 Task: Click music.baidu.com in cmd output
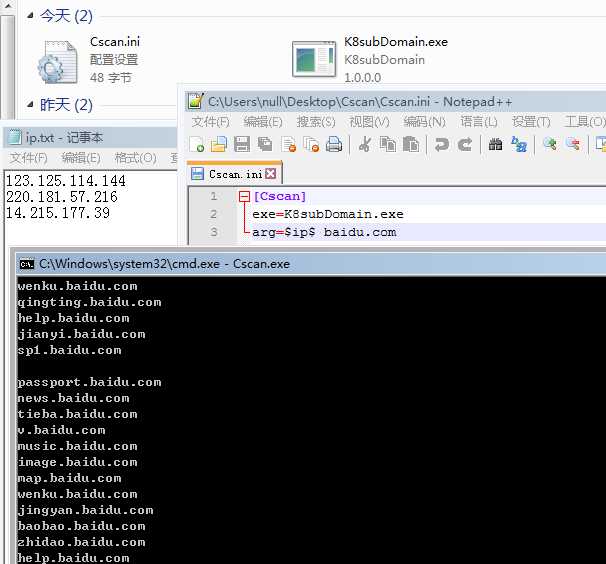point(77,446)
